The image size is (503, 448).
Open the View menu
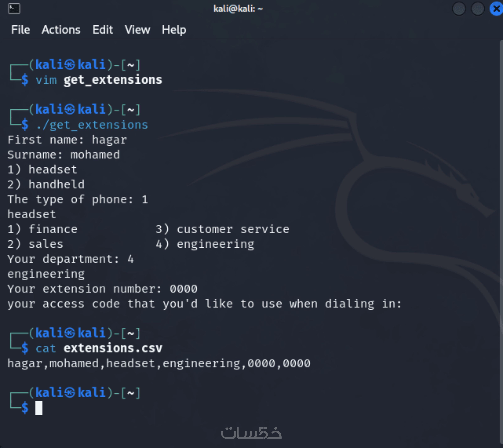pyautogui.click(x=137, y=30)
